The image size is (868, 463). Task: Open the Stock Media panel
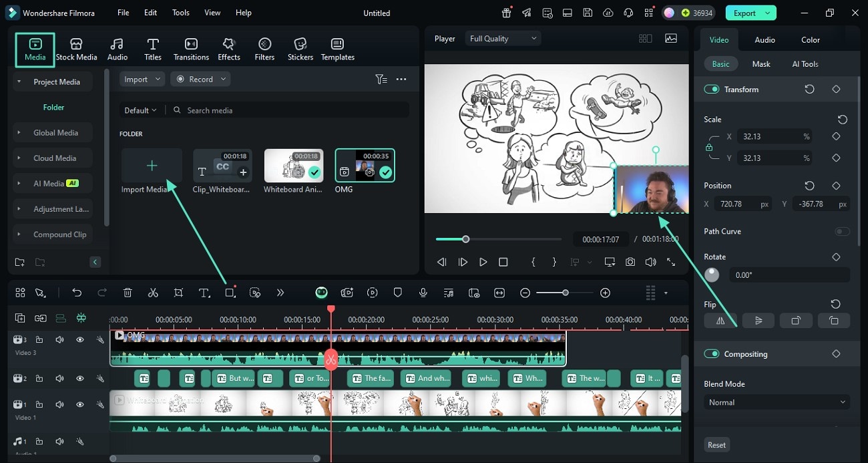click(76, 49)
